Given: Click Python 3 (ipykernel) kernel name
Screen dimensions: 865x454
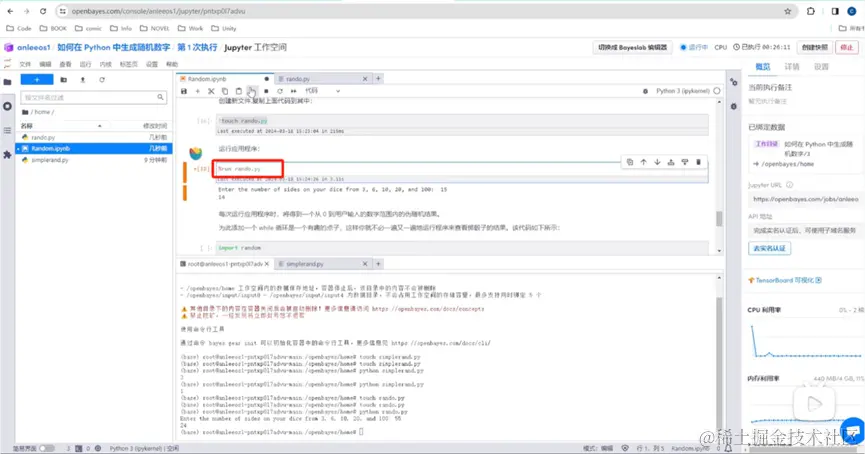Looking at the screenshot, I should click(682, 91).
